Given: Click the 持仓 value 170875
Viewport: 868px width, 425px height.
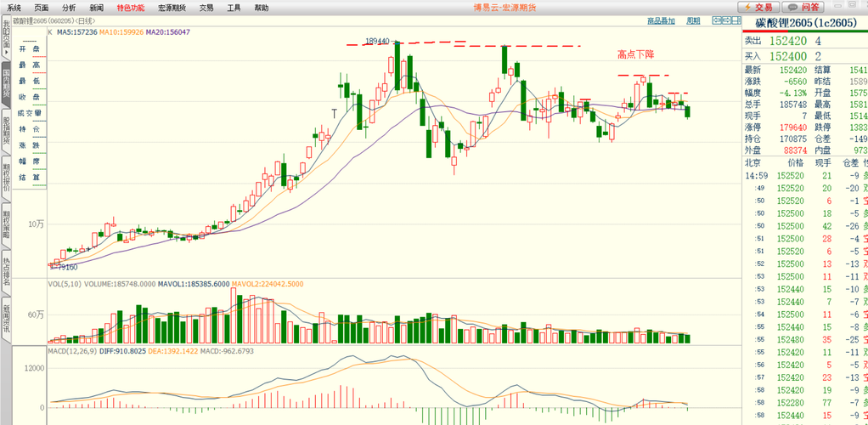Looking at the screenshot, I should pos(793,138).
